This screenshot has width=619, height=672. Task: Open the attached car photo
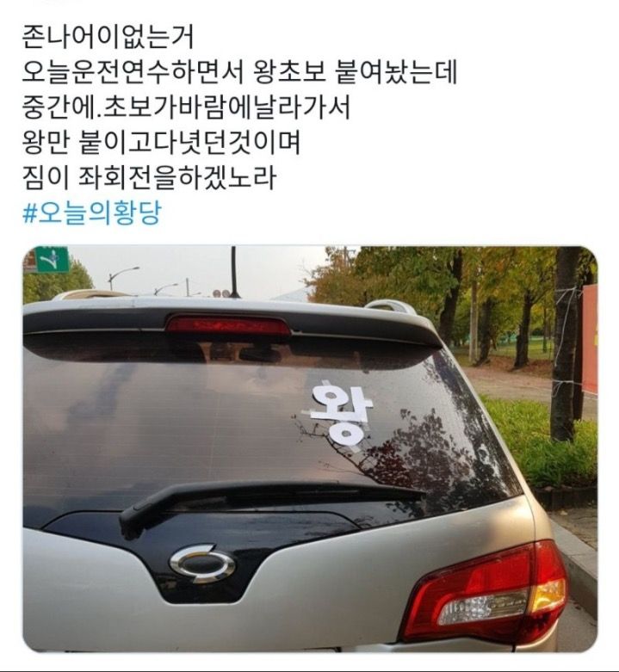point(310,448)
